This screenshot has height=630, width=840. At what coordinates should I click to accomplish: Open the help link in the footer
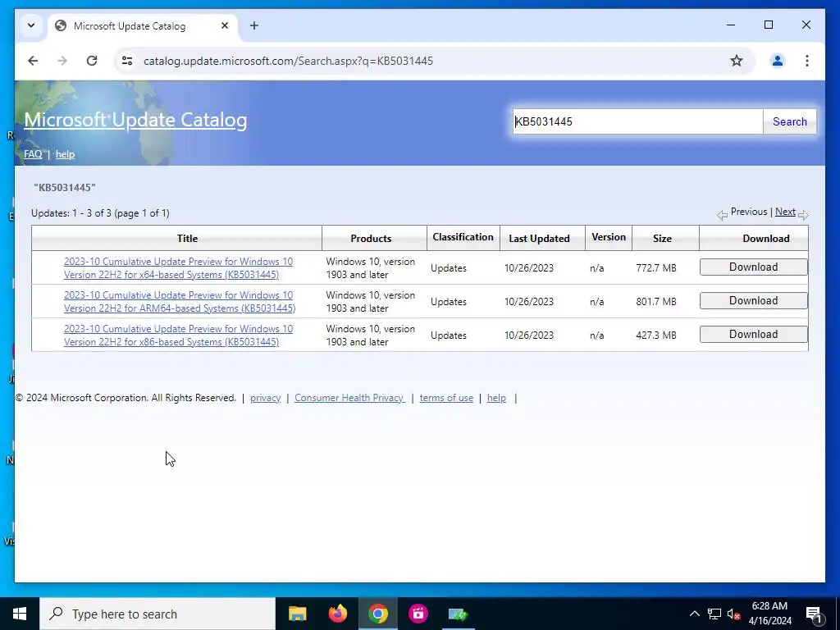pos(496,398)
